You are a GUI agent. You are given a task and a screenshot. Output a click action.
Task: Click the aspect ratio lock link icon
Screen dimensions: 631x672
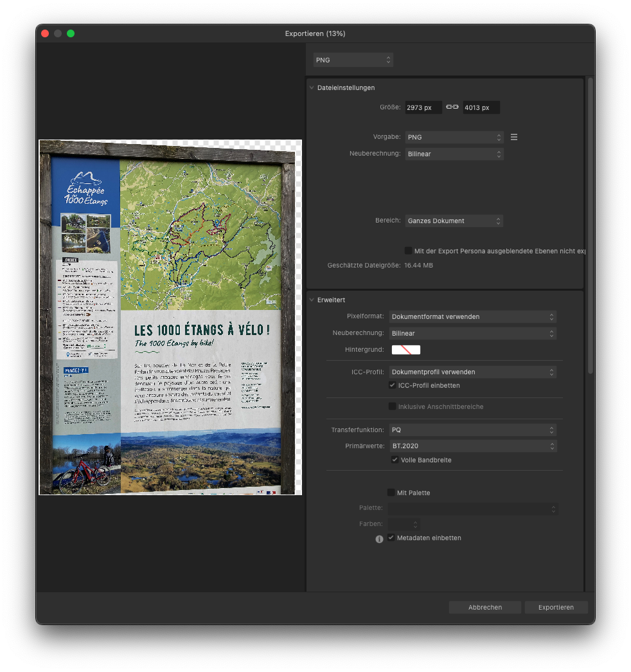452,107
